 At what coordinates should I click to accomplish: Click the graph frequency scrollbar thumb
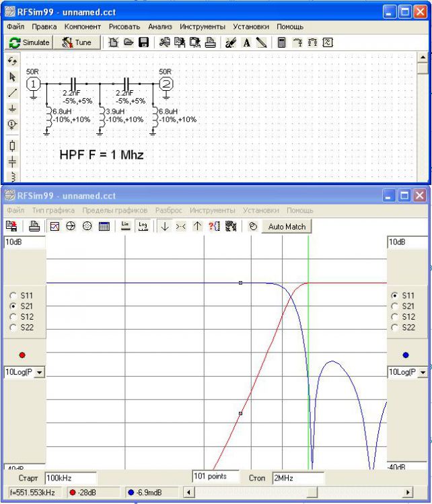(x=312, y=492)
